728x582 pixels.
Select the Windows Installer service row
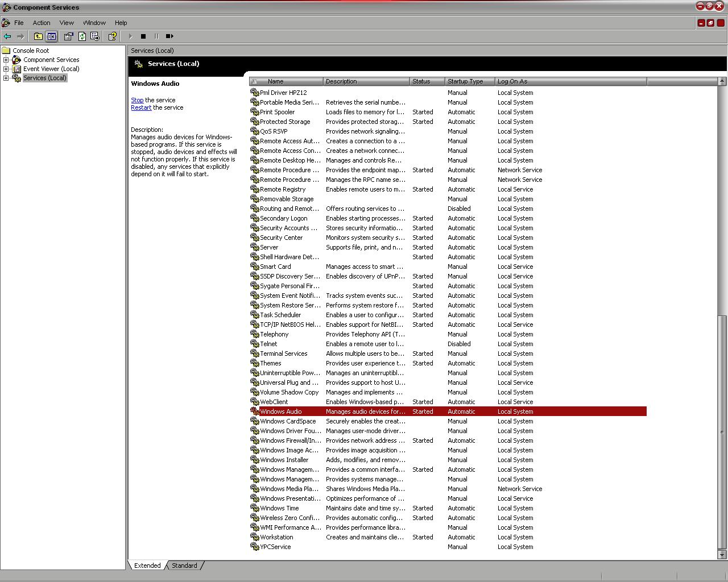[x=448, y=460]
